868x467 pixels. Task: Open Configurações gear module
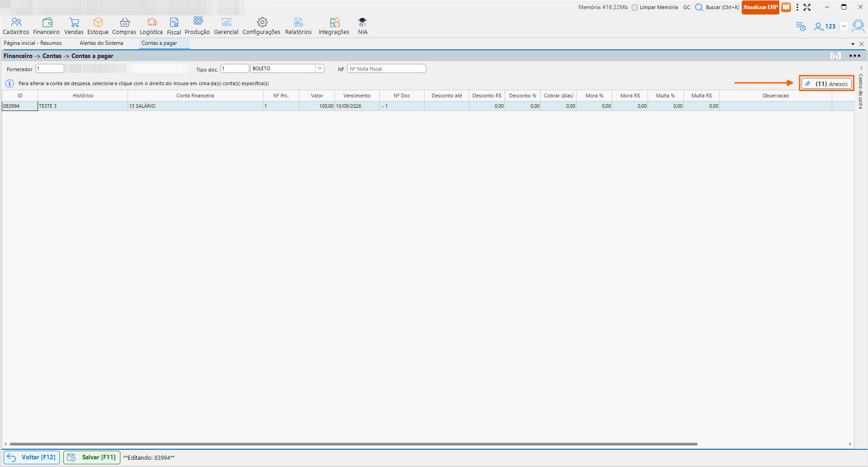[x=262, y=26]
